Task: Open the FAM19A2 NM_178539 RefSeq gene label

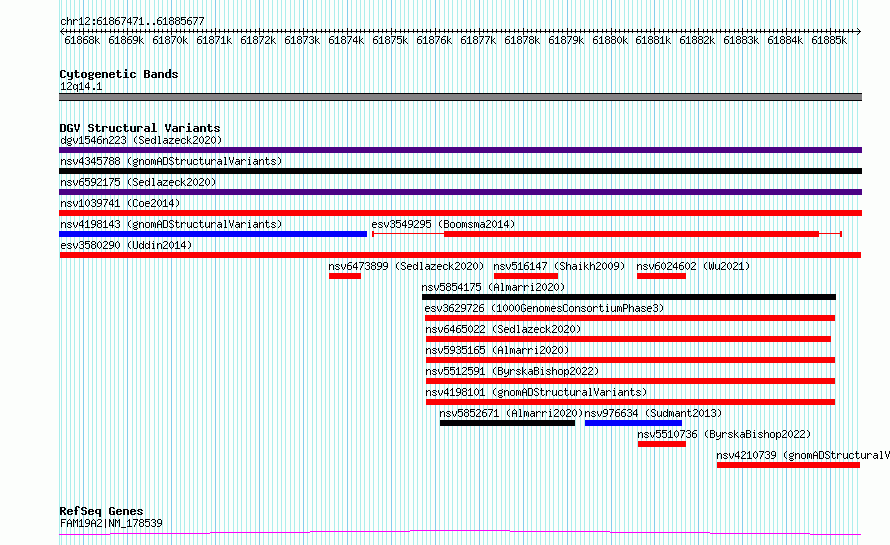Action: (x=111, y=523)
